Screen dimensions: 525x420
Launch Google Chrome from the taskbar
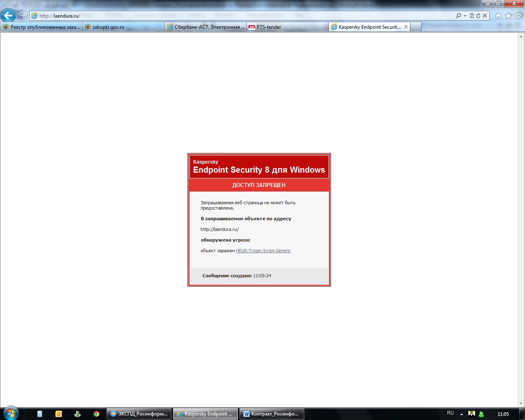[96, 414]
